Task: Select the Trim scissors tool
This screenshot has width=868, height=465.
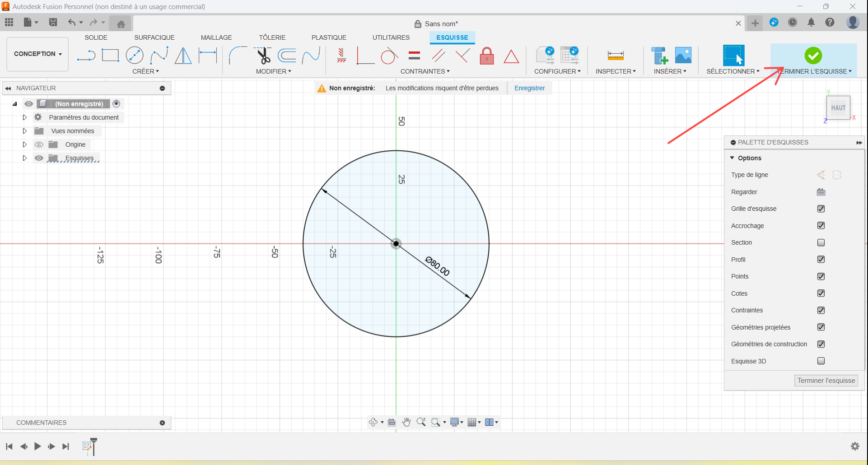Action: [263, 56]
